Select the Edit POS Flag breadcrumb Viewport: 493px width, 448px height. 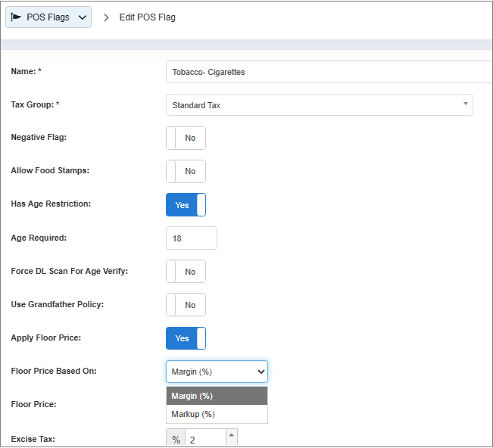click(x=147, y=17)
